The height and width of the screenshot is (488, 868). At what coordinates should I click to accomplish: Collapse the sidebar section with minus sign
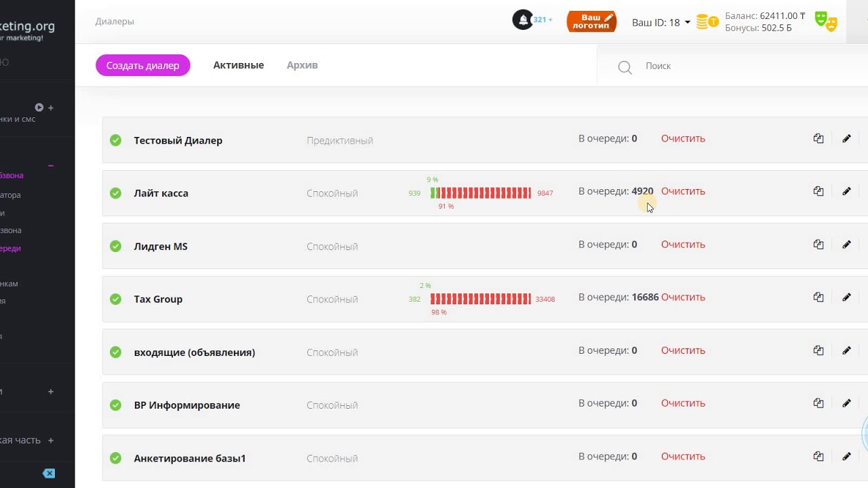pyautogui.click(x=51, y=165)
